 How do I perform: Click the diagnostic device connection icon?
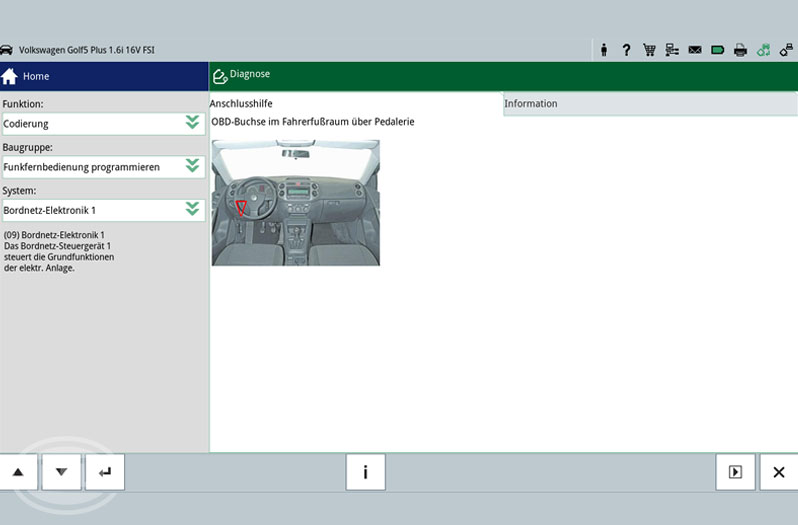[787, 50]
